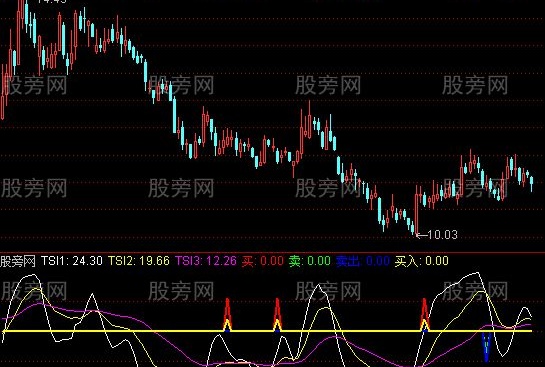
Task: Click the red 买: 0.00 label
Action: point(263,261)
